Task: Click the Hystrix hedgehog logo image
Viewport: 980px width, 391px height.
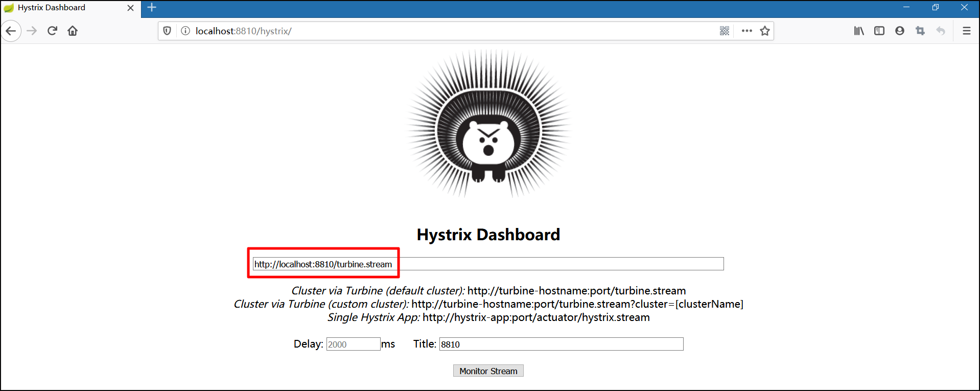Action: click(488, 124)
